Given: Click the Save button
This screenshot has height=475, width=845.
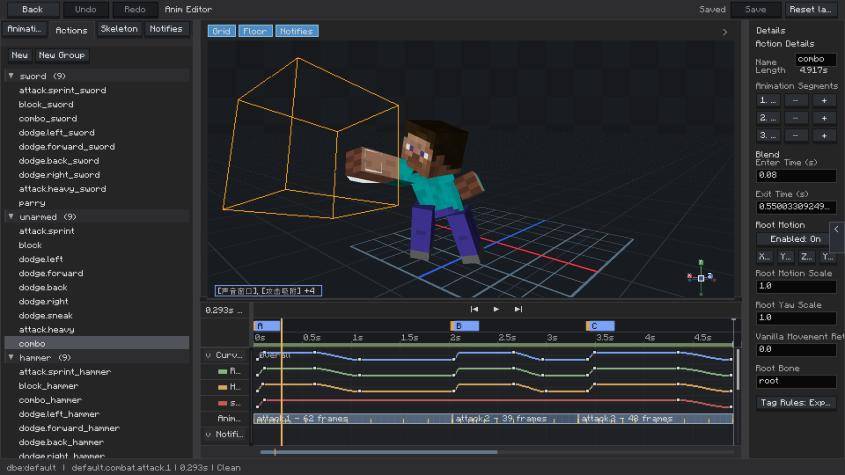Looking at the screenshot, I should coord(756,9).
